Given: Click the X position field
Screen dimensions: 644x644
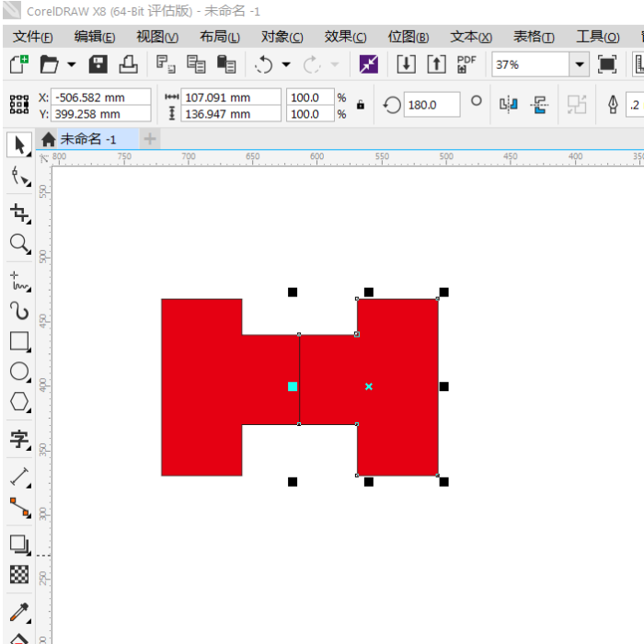Looking at the screenshot, I should (100, 98).
